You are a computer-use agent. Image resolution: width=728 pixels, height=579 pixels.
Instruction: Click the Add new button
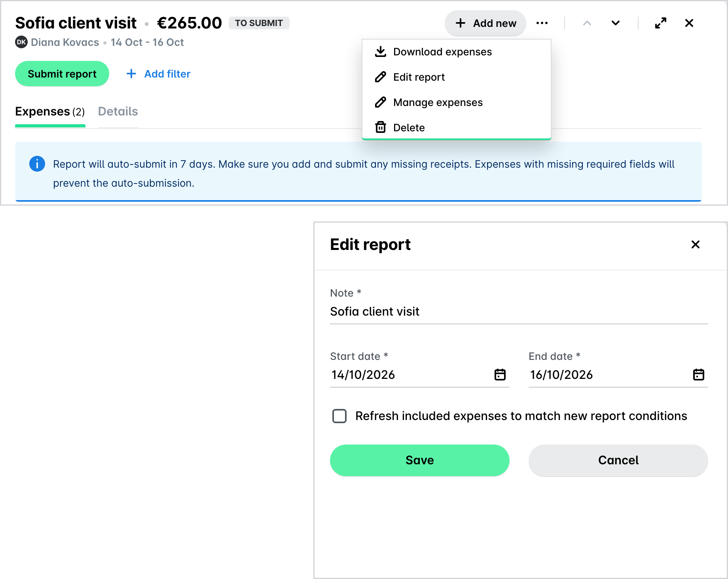click(485, 23)
